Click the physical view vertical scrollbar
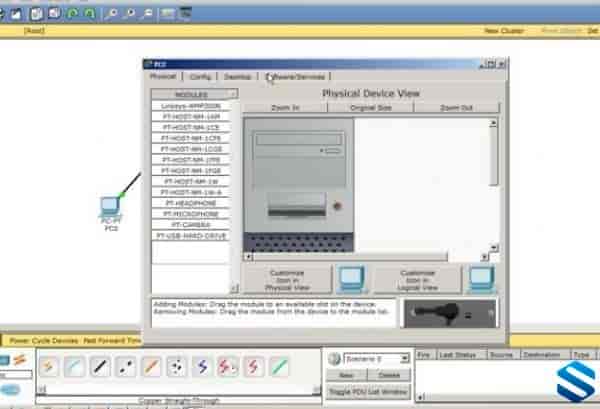The image size is (600, 409). (x=492, y=188)
